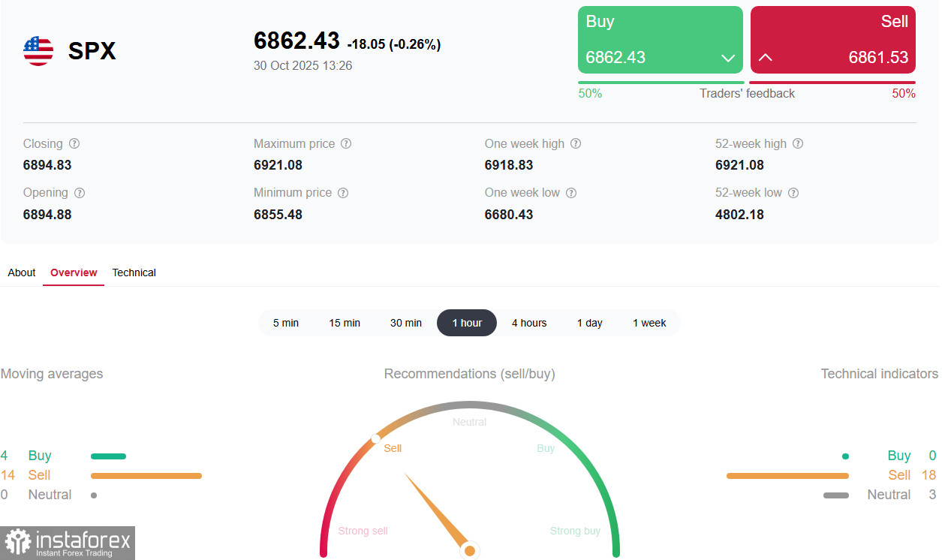Click the Moving averages Sell orange bar

pos(146,475)
